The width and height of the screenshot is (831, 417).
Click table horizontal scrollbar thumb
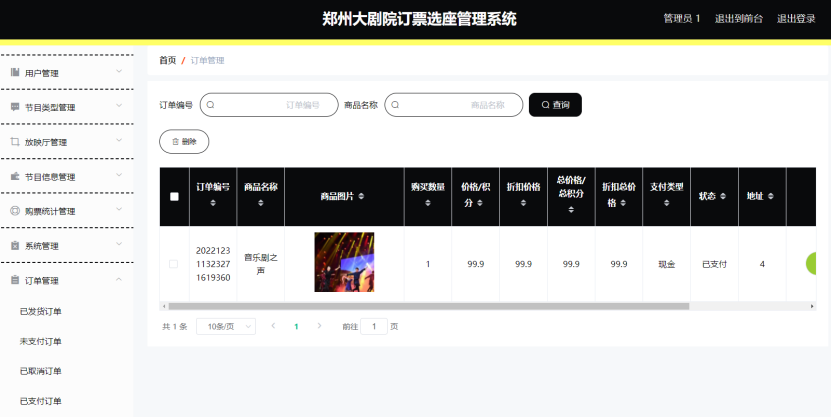[x=429, y=306]
